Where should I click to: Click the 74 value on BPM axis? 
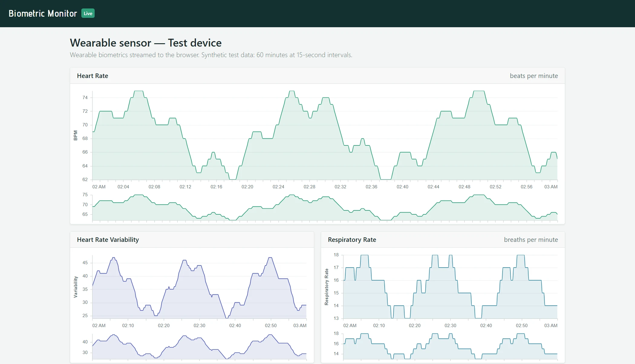(85, 98)
